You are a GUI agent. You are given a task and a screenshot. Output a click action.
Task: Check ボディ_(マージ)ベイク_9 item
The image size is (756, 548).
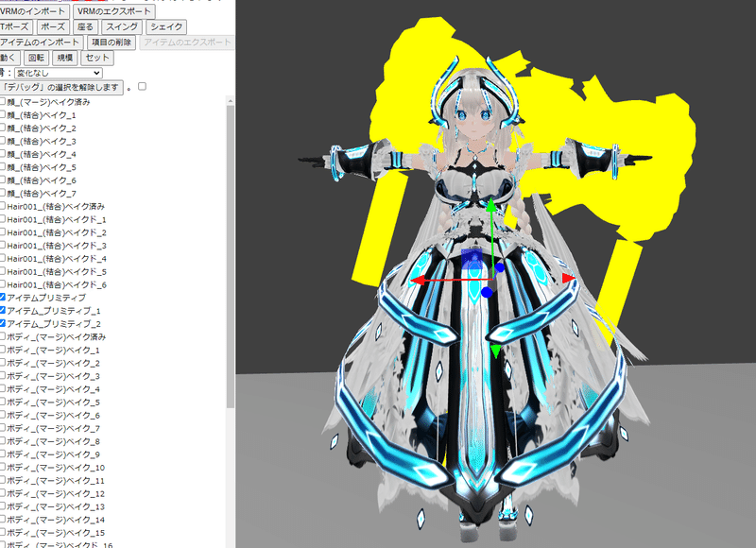[x=3, y=454]
